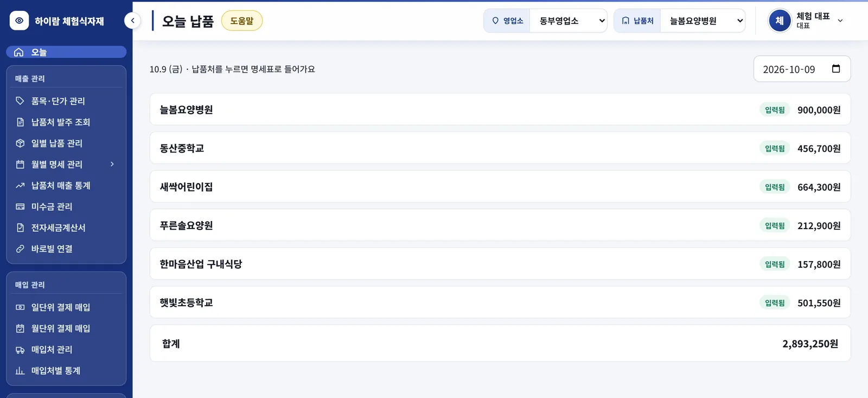Click the 합계 total 2,893,250원
The image size is (868, 398).
tap(810, 344)
